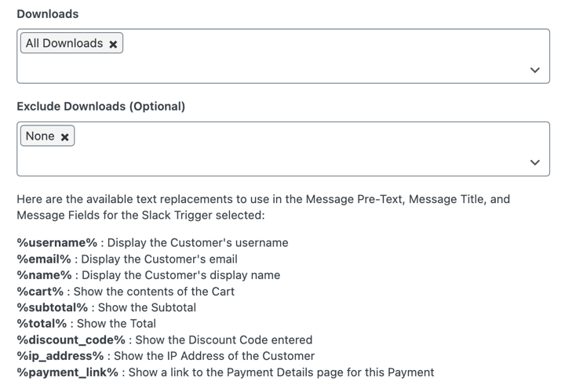The width and height of the screenshot is (565, 392).
Task: Click the Exclude Downloads (Optional) label
Action: click(x=100, y=106)
